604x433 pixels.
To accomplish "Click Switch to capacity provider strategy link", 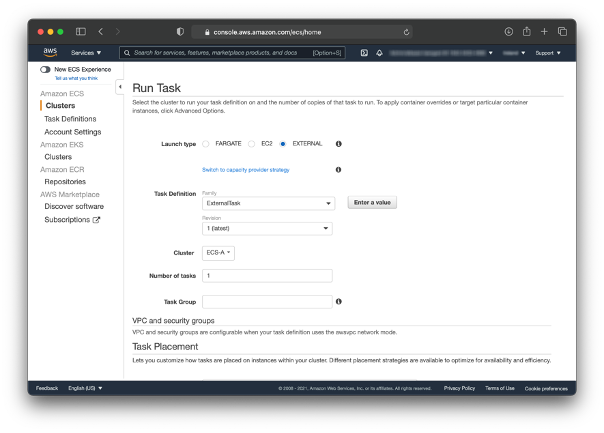I will coord(246,170).
